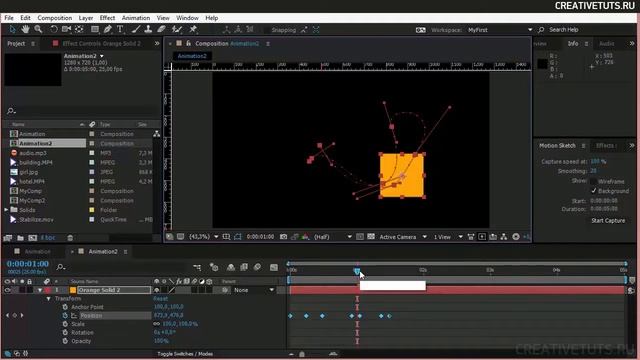Toggle the Rotation stopwatch
The width and height of the screenshot is (640, 360).
click(65, 333)
